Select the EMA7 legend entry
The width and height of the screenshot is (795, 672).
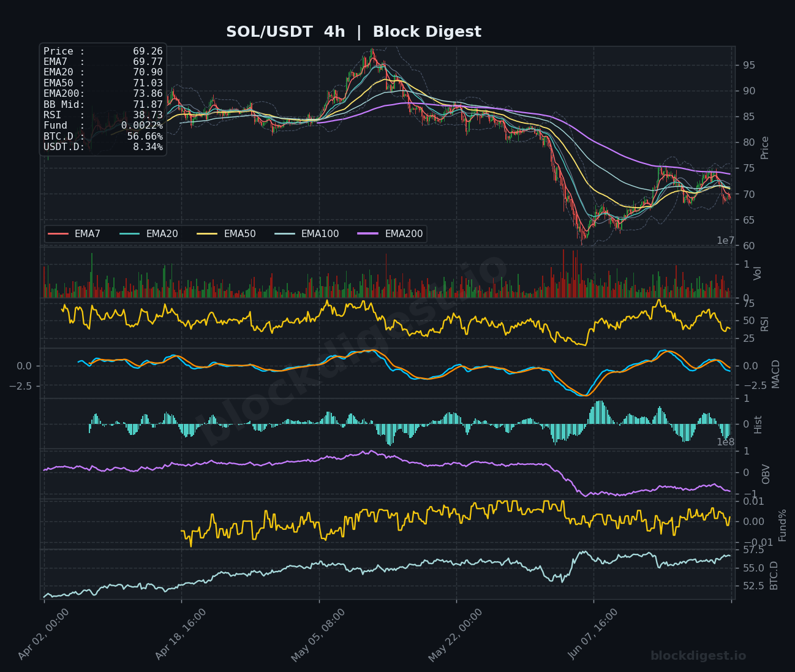tap(74, 234)
